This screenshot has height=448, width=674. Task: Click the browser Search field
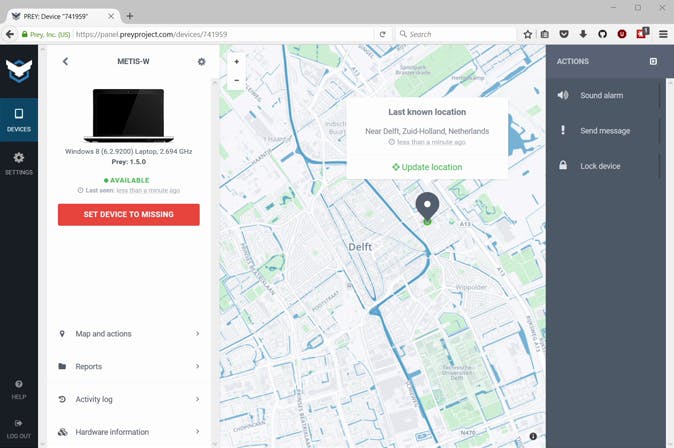pyautogui.click(x=456, y=34)
